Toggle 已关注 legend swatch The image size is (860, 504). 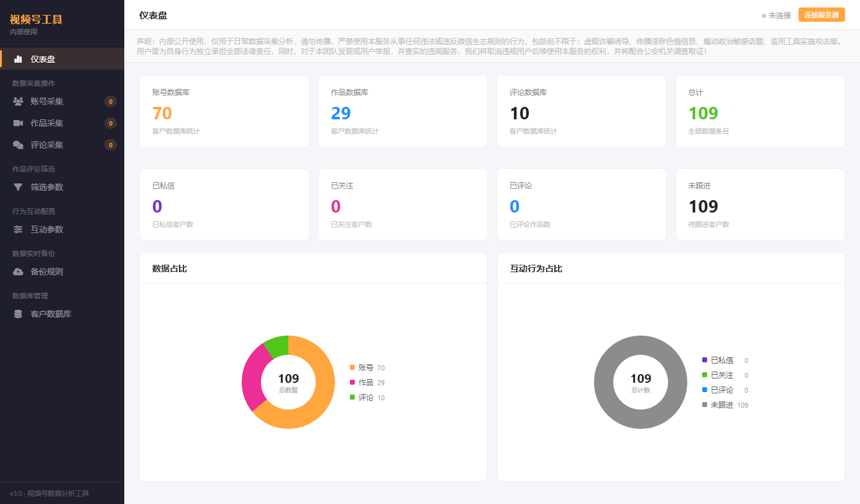click(x=705, y=375)
